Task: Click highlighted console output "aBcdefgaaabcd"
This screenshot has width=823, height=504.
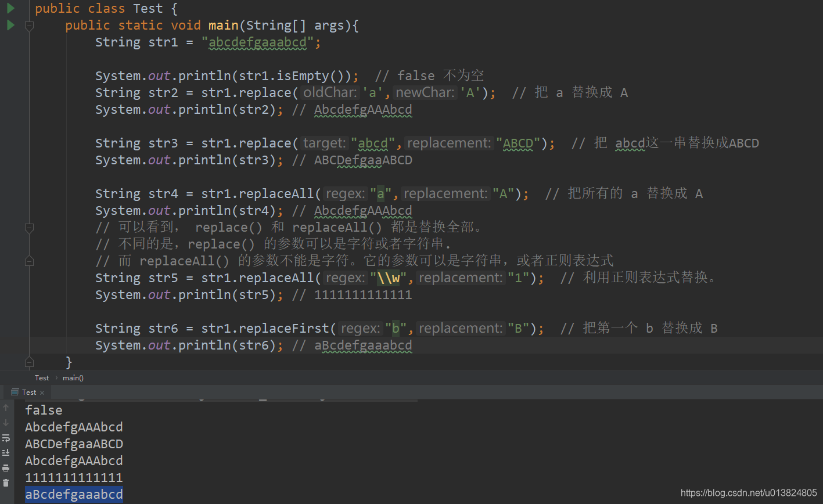Action: pos(74,494)
